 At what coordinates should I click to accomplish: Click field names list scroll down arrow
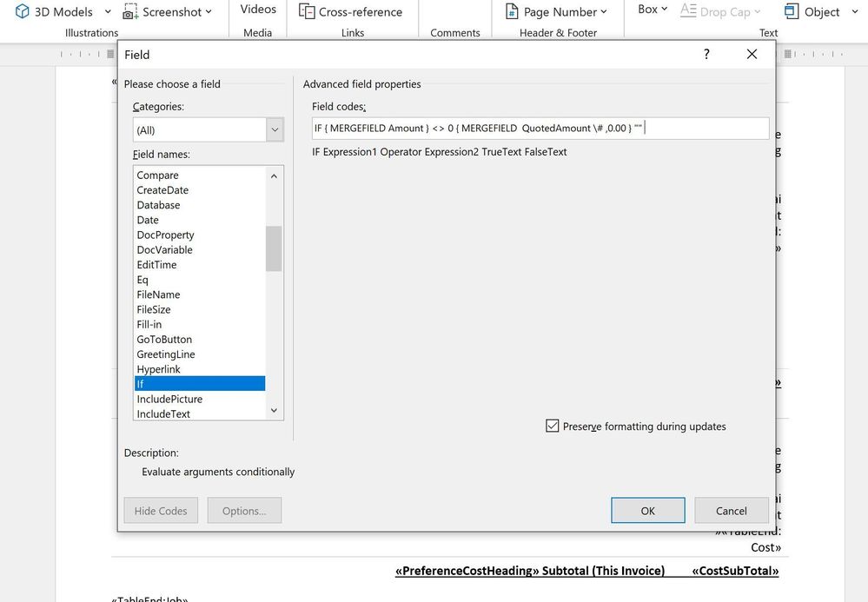coord(274,411)
